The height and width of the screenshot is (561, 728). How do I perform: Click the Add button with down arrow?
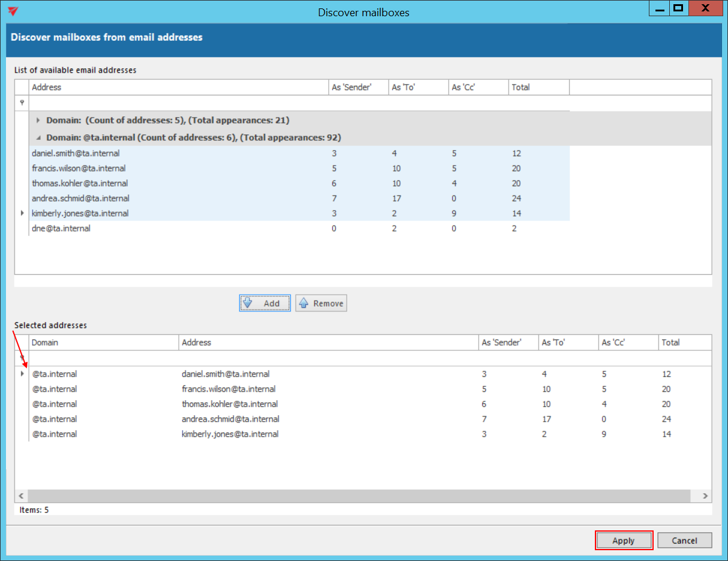[264, 303]
